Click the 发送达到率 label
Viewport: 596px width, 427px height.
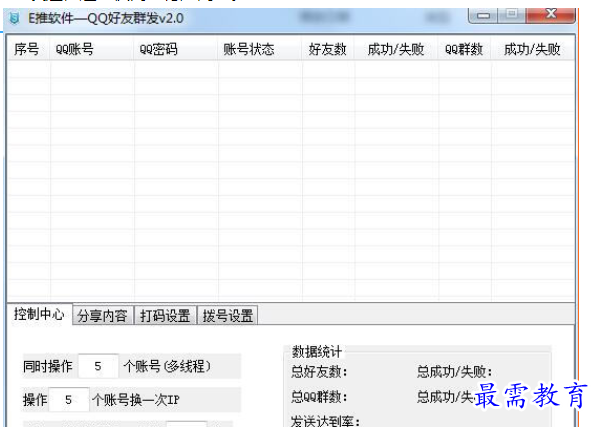pos(325,421)
